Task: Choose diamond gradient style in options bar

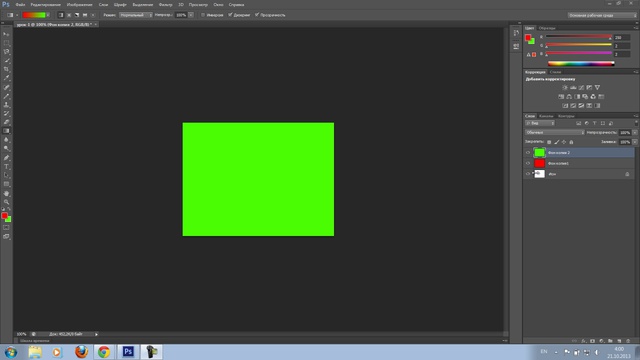Action: click(93, 15)
